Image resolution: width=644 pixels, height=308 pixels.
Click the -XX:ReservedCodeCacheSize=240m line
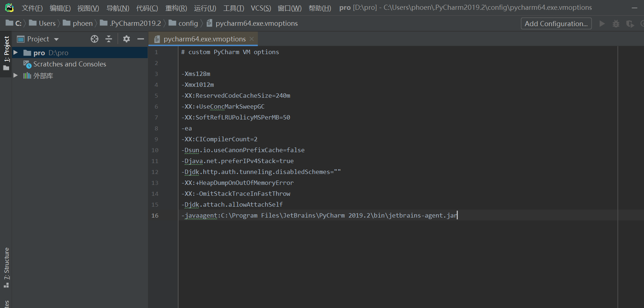(236, 96)
